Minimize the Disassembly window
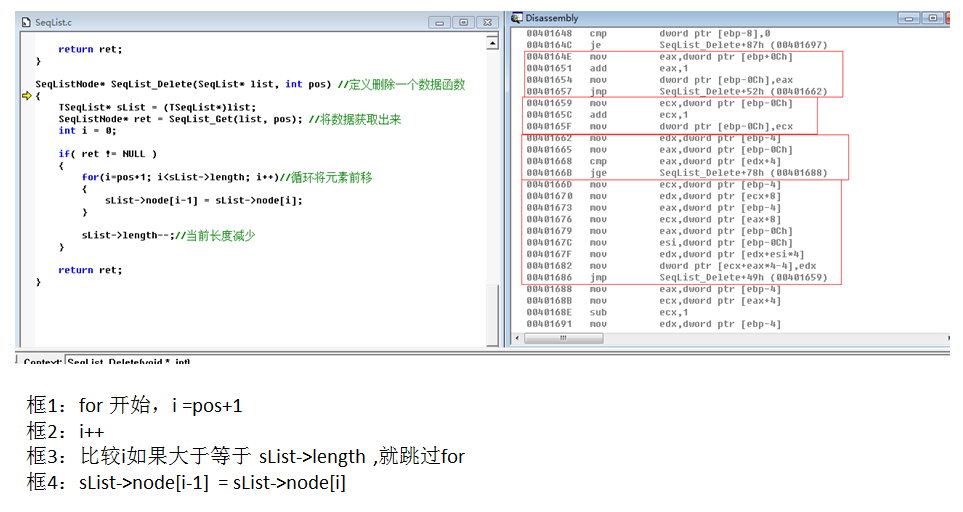 908,18
